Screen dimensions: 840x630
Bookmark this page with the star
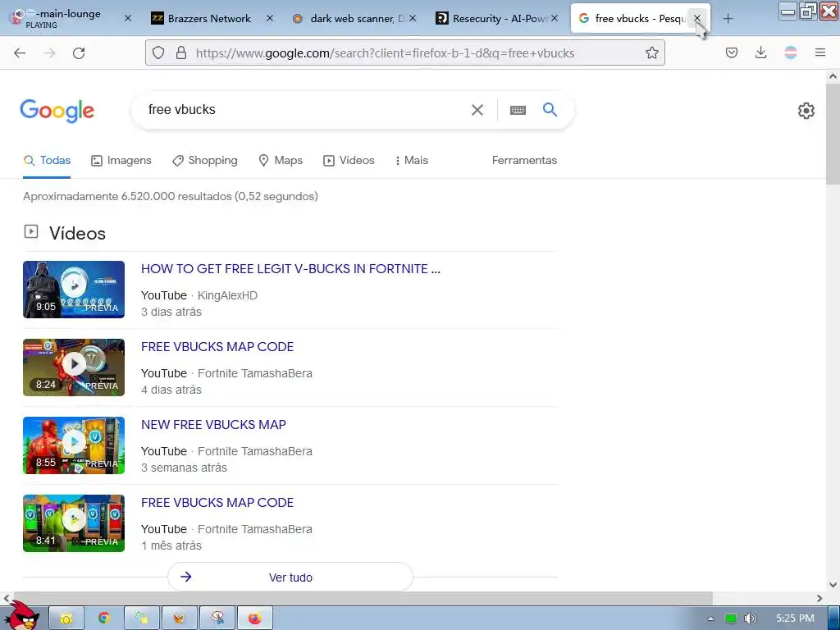[x=651, y=52]
